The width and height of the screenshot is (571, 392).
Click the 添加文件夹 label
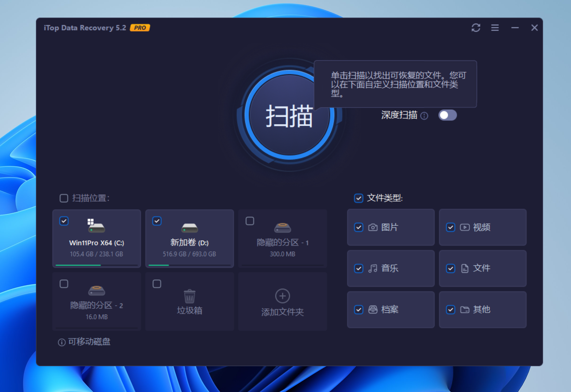point(282,312)
